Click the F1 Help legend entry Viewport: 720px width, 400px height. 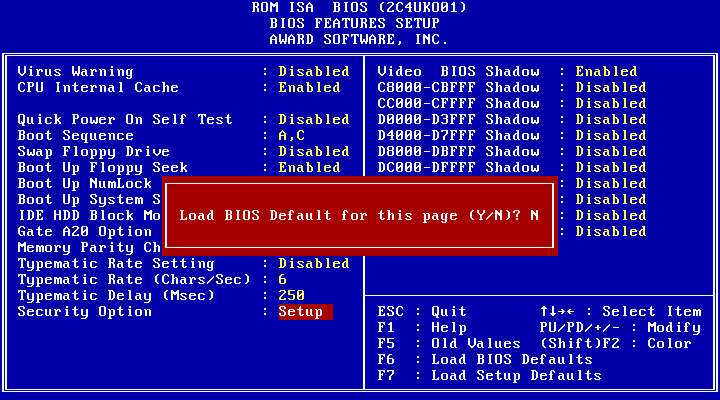[422, 328]
